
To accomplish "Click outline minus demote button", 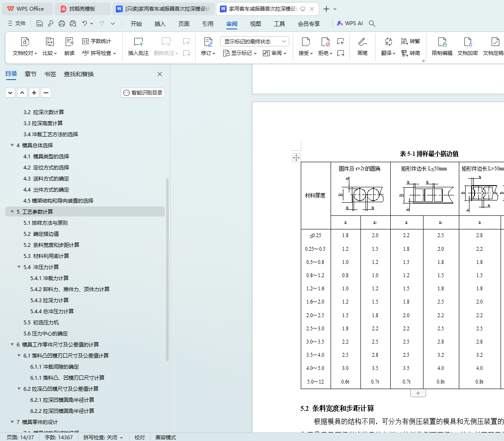I will click(46, 93).
